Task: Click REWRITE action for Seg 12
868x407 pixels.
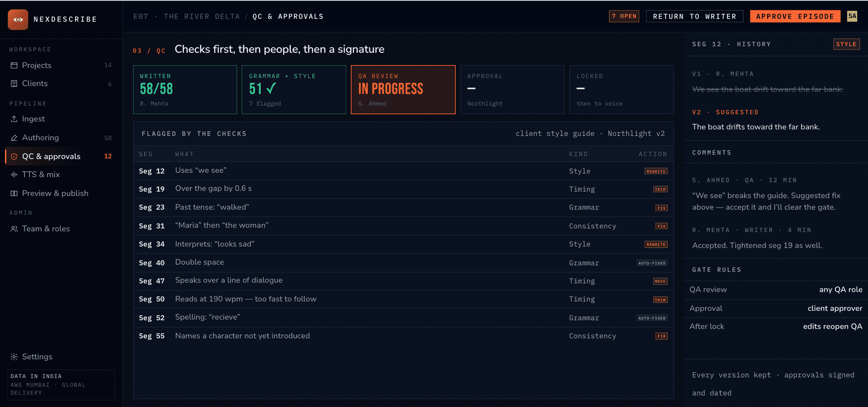Action: coord(656,171)
